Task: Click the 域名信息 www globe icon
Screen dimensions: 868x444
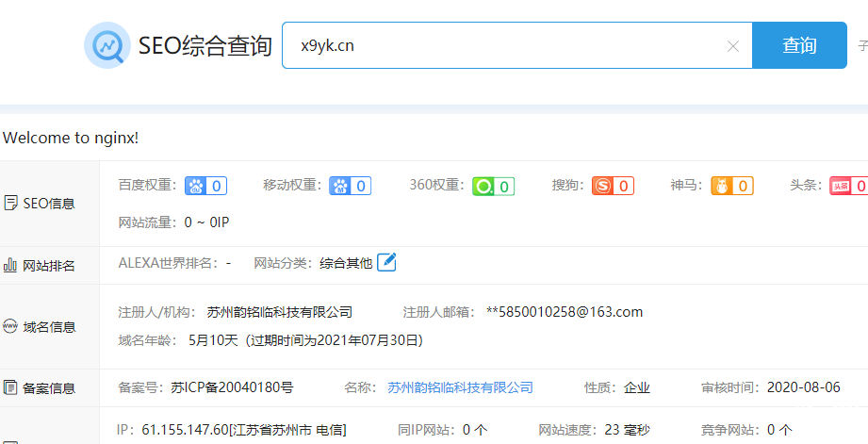Action: [10, 326]
